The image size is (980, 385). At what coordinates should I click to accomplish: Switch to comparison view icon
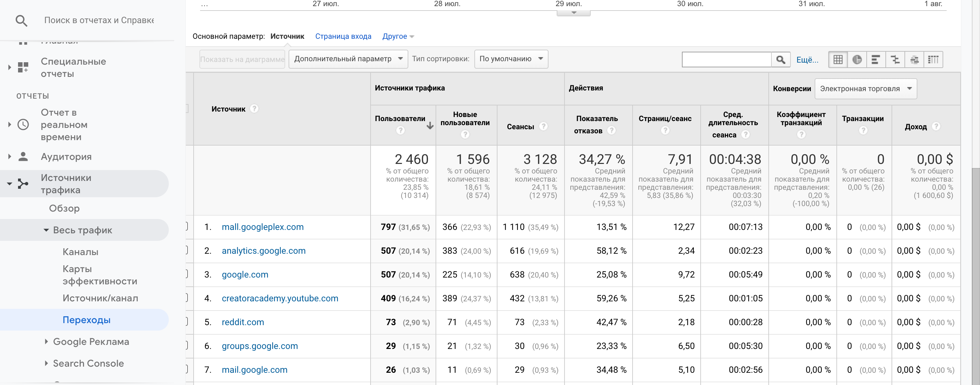895,60
